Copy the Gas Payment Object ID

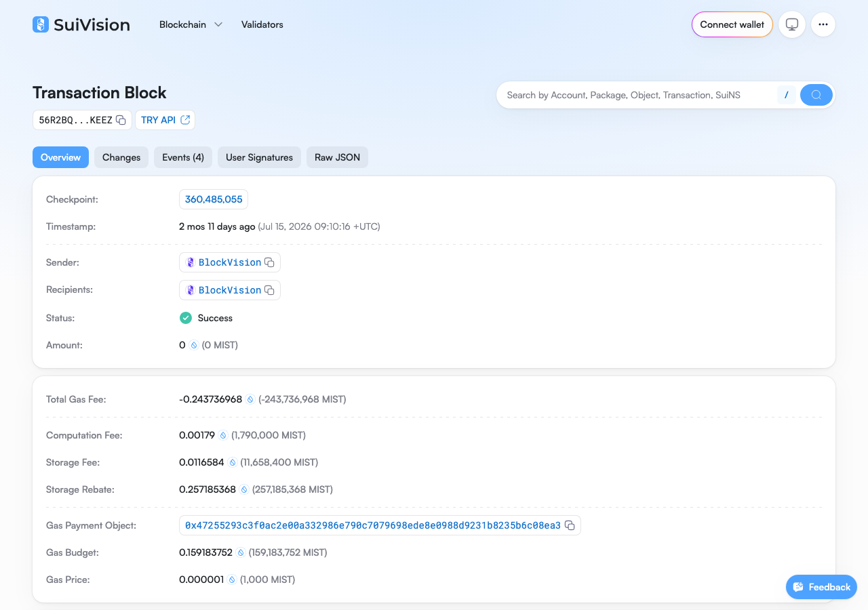(x=570, y=525)
